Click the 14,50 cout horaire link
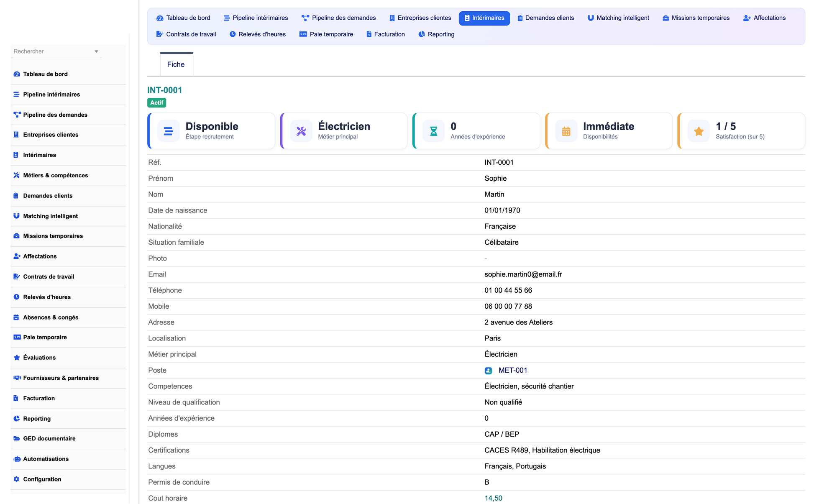Image resolution: width=814 pixels, height=504 pixels. coord(493,499)
